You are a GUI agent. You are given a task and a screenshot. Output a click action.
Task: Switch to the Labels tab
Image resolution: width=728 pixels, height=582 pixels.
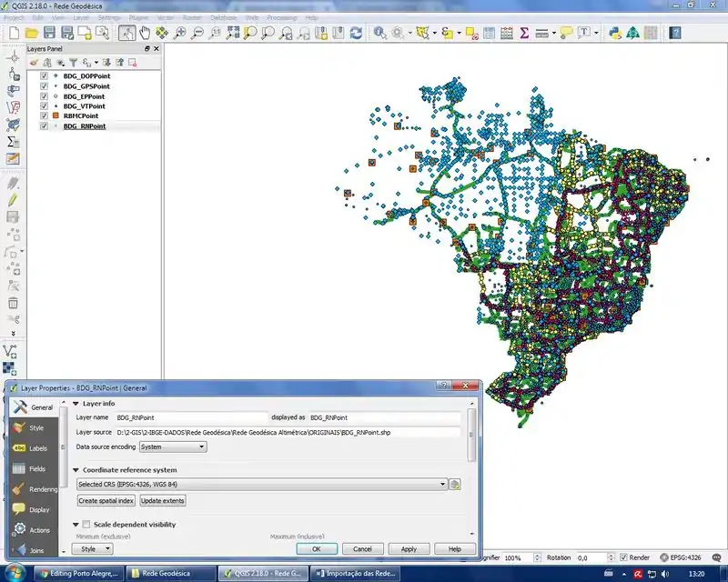(35, 448)
